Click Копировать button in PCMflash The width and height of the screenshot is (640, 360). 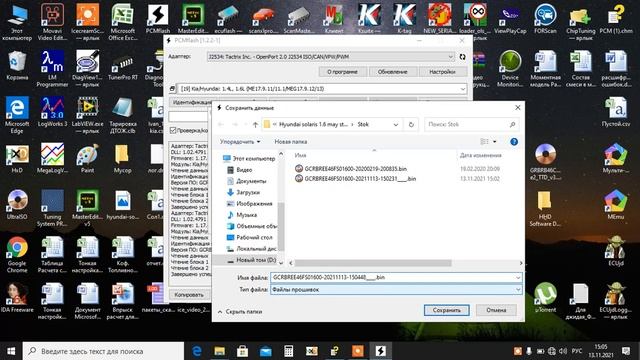tap(189, 295)
